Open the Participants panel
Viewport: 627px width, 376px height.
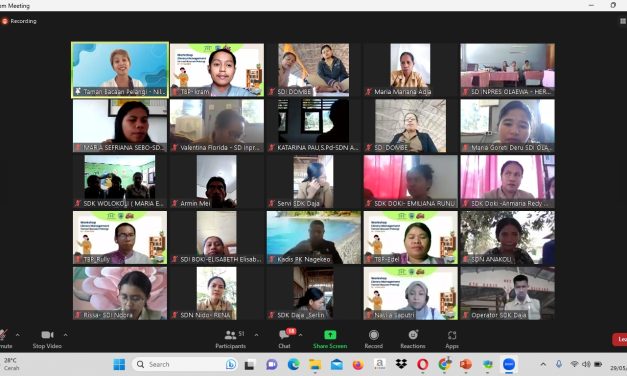[230, 339]
